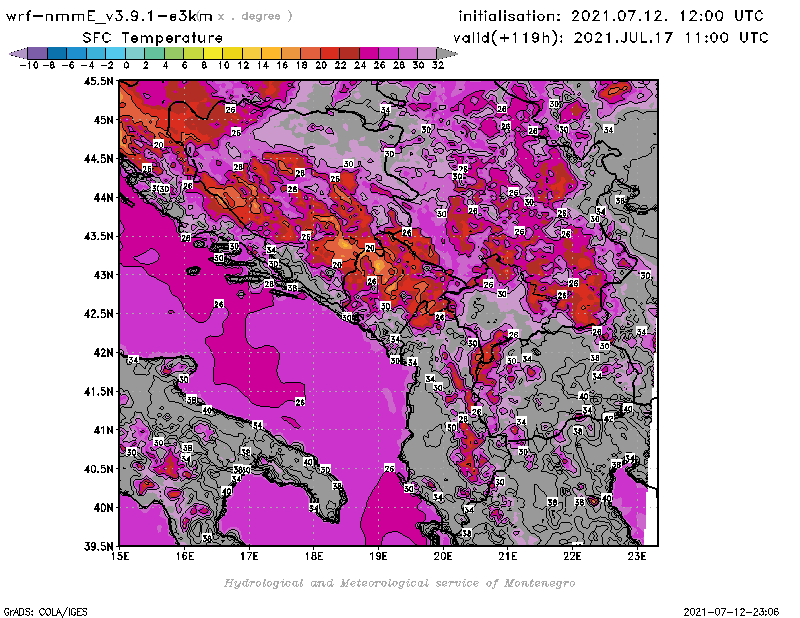Click the gray above-32 legend arrow
This screenshot has width=800, height=618.
(447, 53)
